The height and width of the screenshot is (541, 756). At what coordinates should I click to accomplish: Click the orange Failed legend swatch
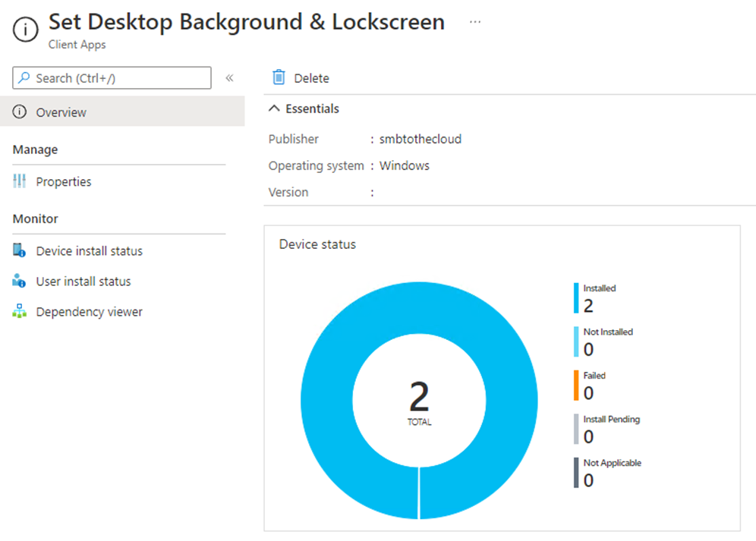[576, 385]
